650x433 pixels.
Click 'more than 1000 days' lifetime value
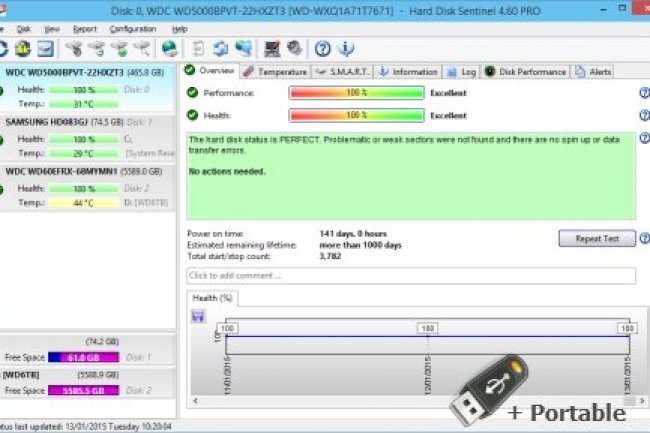pos(360,245)
